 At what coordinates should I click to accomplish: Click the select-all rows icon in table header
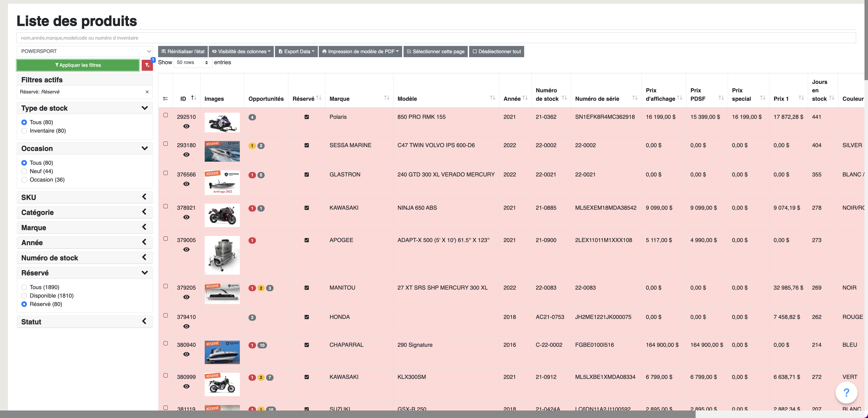[x=165, y=99]
